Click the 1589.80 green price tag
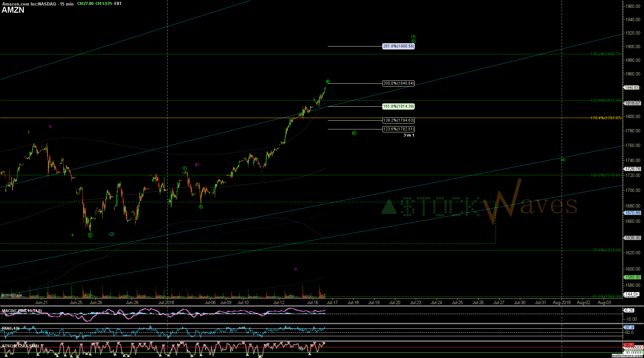 tap(632, 277)
